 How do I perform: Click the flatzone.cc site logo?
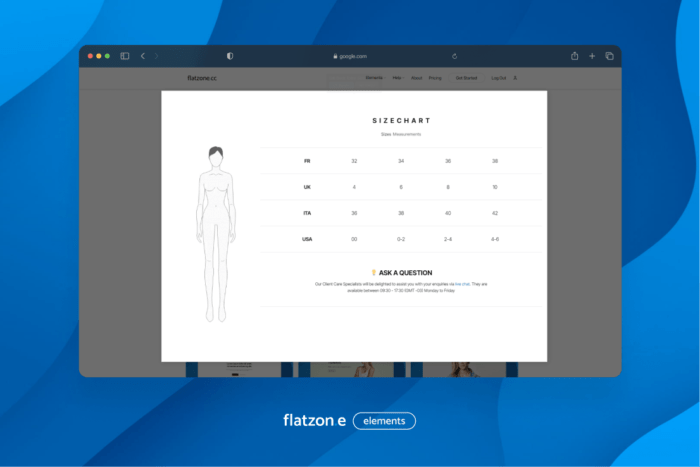tap(201, 78)
